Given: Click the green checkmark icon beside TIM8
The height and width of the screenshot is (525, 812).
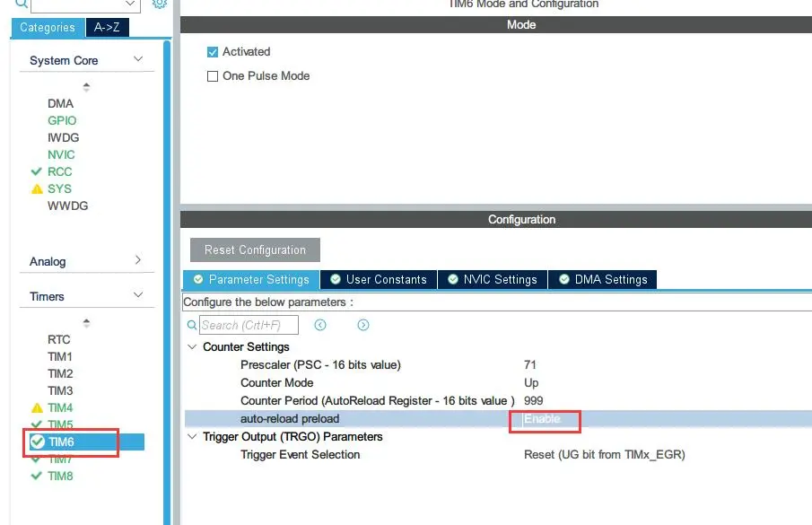Looking at the screenshot, I should click(37, 476).
